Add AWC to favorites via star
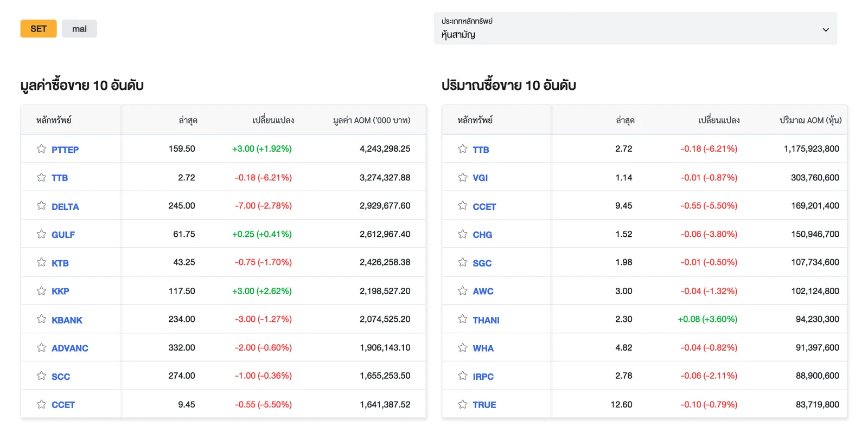 point(462,291)
